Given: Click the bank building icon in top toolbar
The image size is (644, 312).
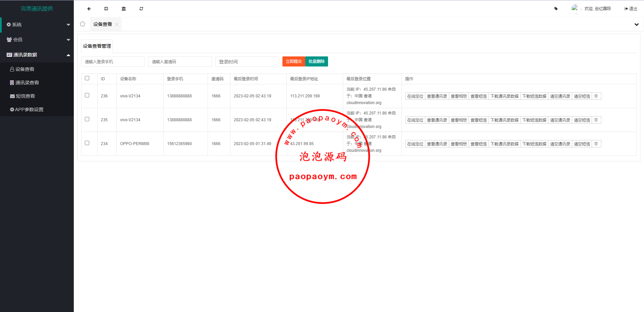Looking at the screenshot, I should click(124, 9).
